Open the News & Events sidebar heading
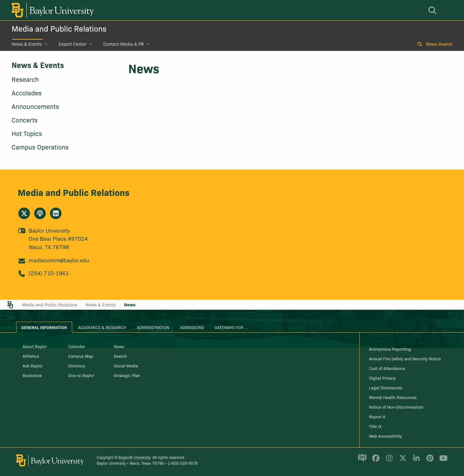This screenshot has width=464, height=476. tap(38, 65)
